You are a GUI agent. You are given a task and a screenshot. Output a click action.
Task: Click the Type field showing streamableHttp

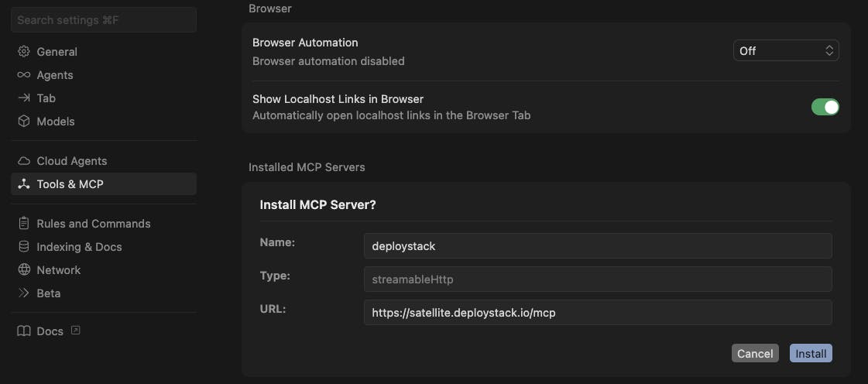point(598,279)
